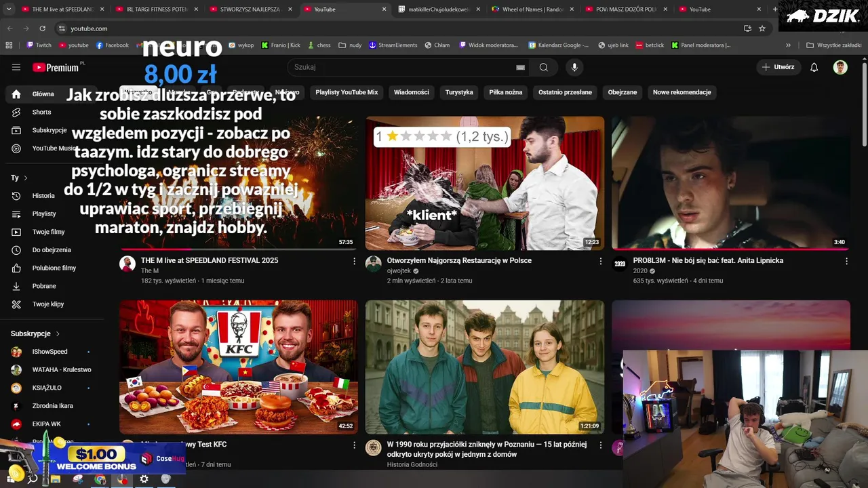This screenshot has height=488, width=868.
Task: Open IShowSpeed subscription channel
Action: point(51,352)
